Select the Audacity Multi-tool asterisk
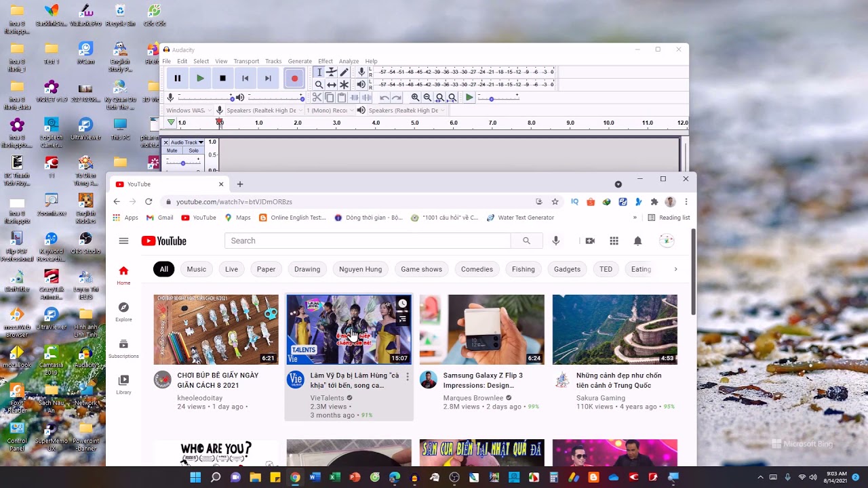Viewport: 868px width, 488px height. point(344,85)
